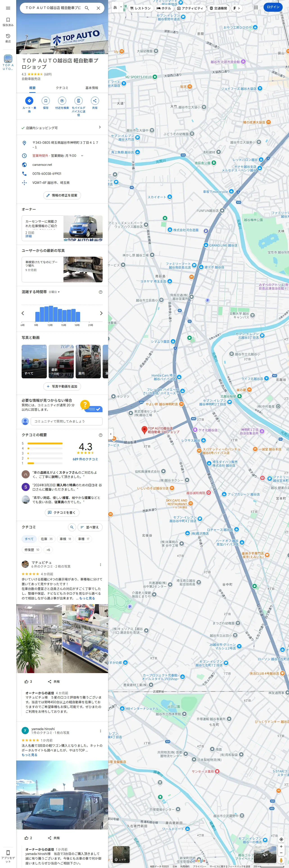The image size is (289, 868).
Task: Zoom in on the map
Action: pyautogui.click(x=281, y=846)
